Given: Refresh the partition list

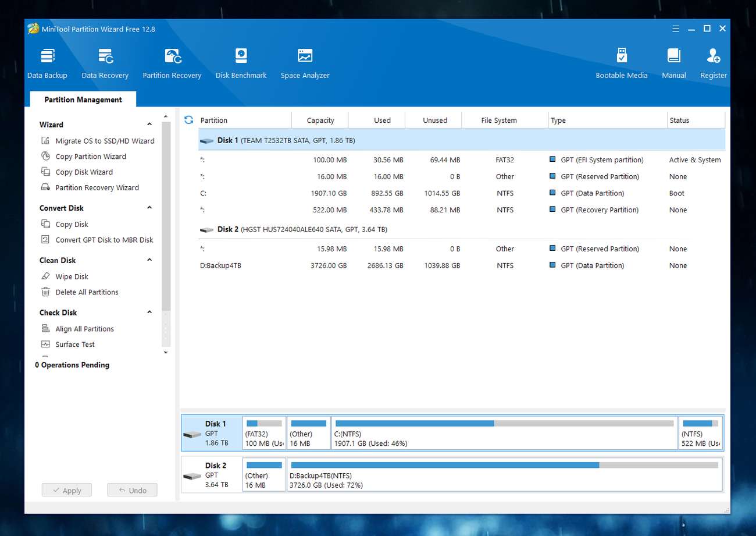Looking at the screenshot, I should [188, 120].
